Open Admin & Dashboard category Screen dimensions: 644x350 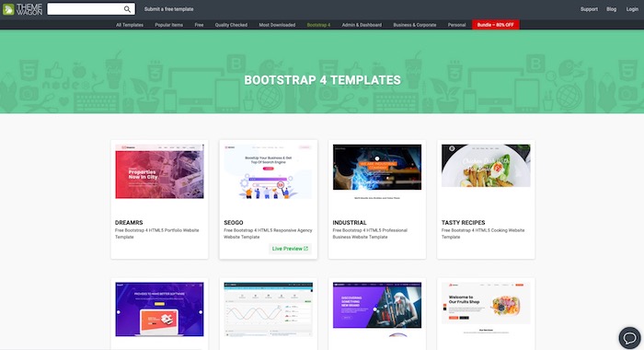pos(362,25)
